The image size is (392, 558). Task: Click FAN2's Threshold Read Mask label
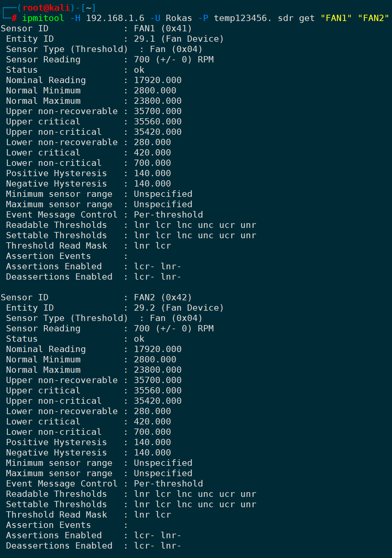(x=56, y=515)
